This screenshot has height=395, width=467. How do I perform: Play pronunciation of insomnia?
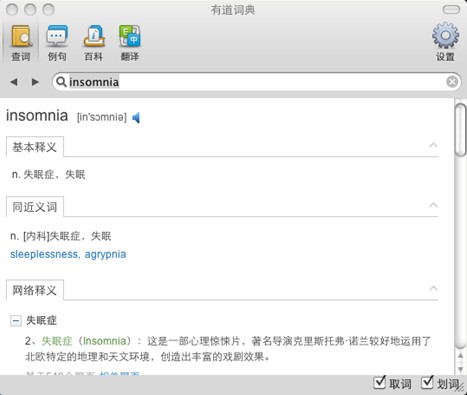[x=136, y=117]
